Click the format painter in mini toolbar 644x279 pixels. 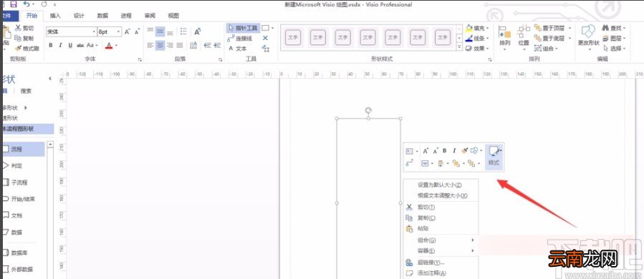pos(465,151)
